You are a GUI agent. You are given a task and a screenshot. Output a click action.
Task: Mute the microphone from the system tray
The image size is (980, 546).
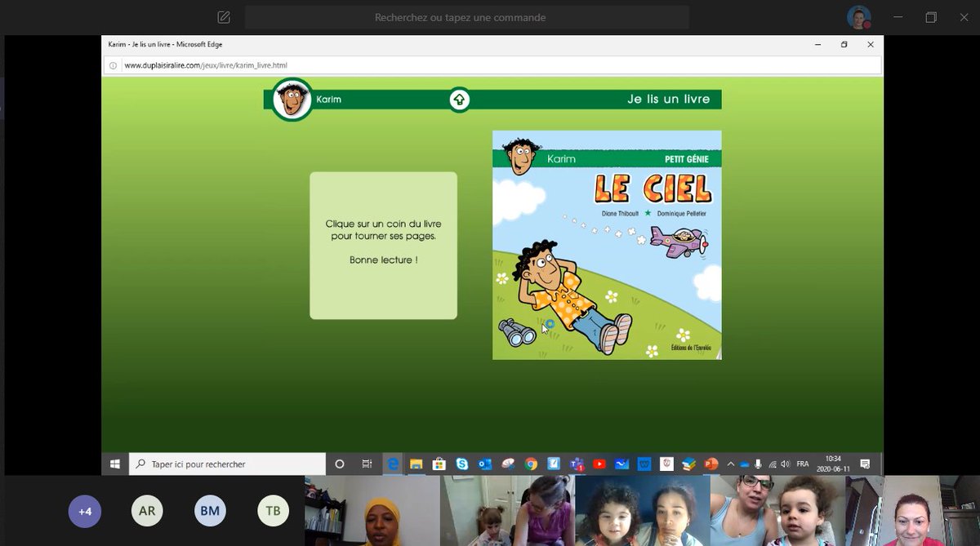point(758,464)
